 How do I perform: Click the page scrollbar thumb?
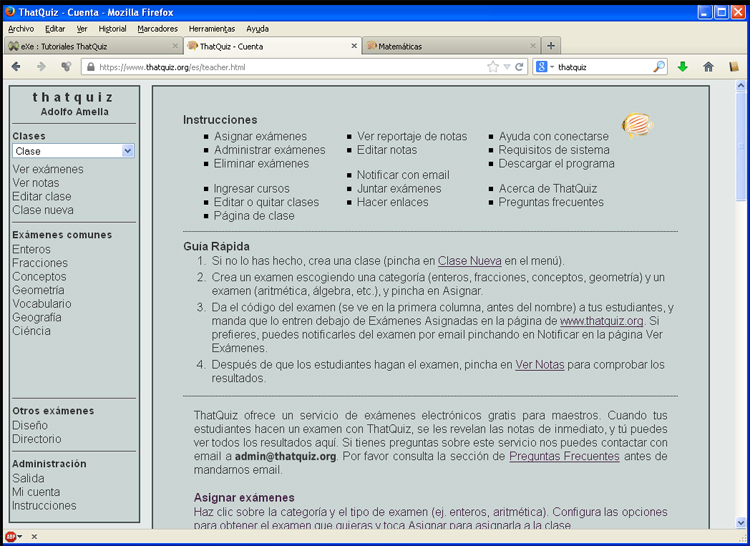[740, 146]
